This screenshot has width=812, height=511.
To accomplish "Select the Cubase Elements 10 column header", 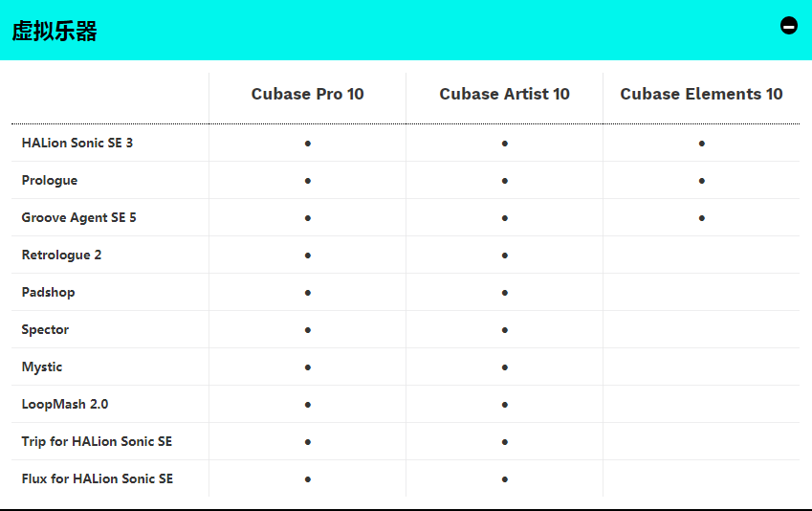I will point(701,94).
